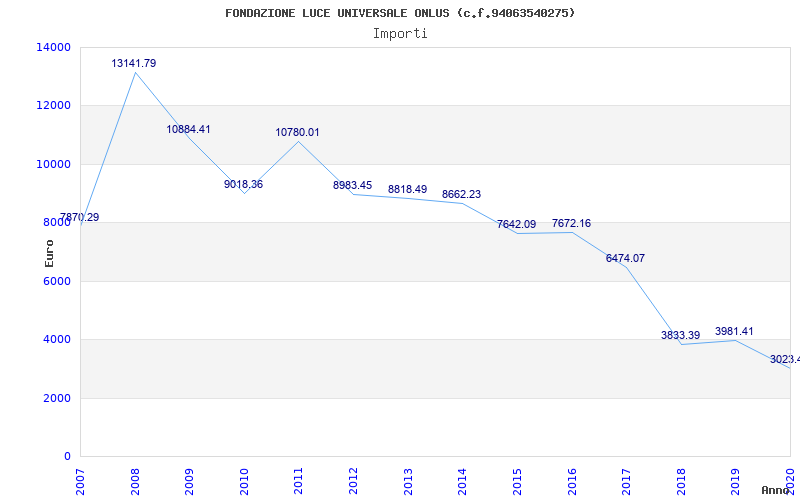
Task: Click the 6474.07 data label
Action: click(x=625, y=258)
